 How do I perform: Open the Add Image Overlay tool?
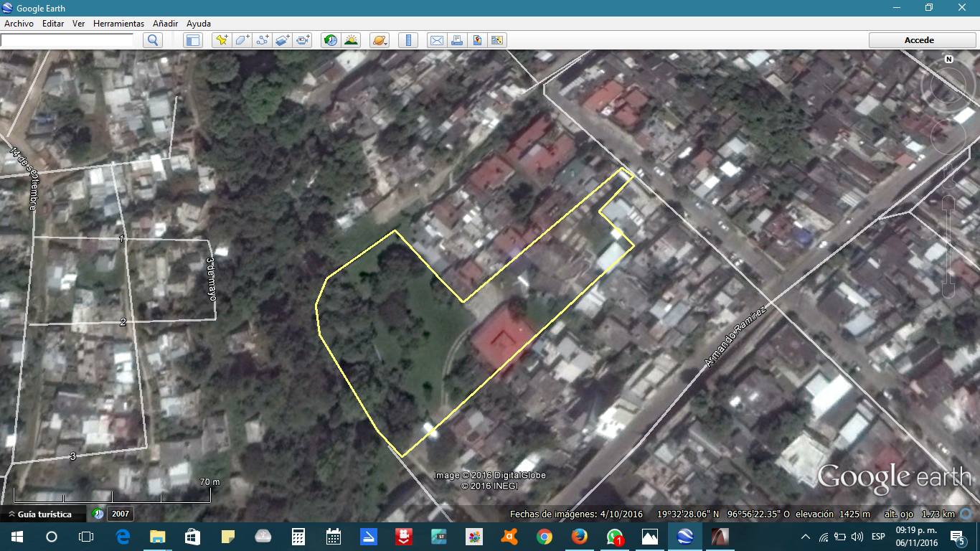pos(281,40)
